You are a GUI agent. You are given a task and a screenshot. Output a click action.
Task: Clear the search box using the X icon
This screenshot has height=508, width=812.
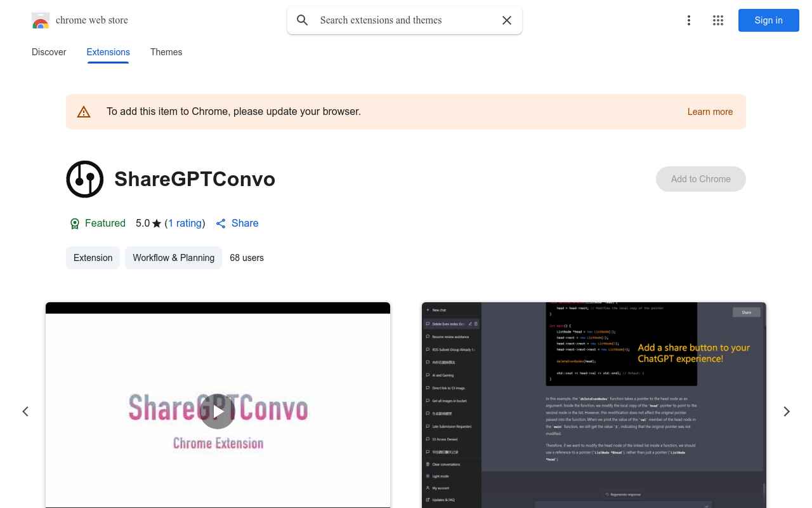[506, 20]
